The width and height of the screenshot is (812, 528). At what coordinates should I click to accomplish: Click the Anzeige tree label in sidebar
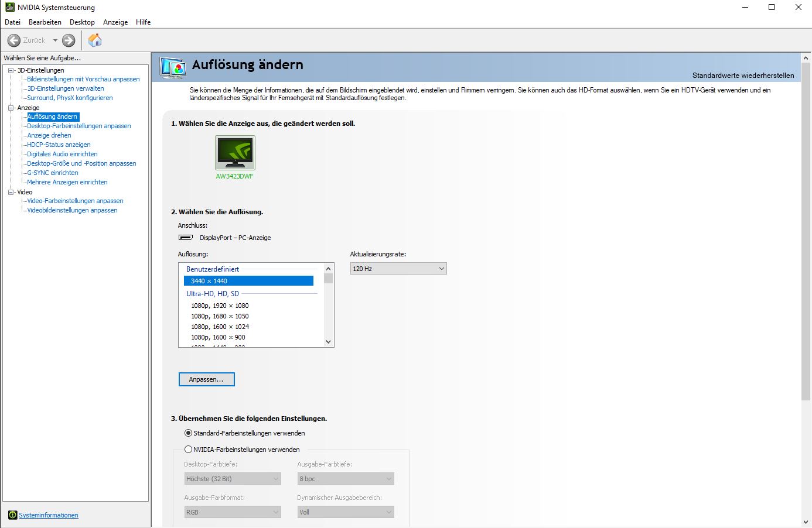28,108
